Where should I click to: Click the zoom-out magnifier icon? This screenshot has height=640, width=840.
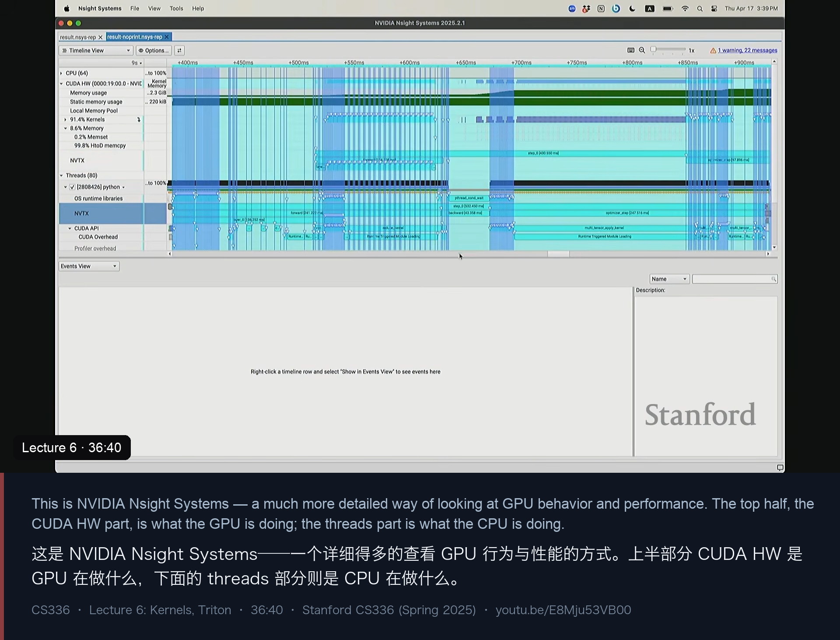click(642, 50)
